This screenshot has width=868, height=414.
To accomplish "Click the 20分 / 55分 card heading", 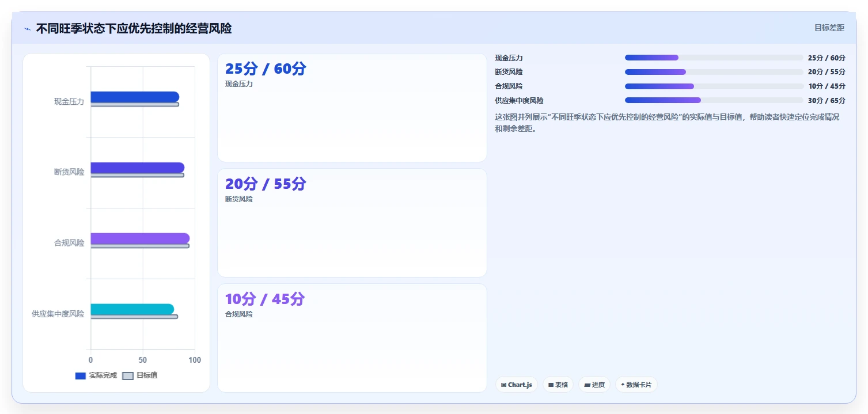I will tap(266, 184).
